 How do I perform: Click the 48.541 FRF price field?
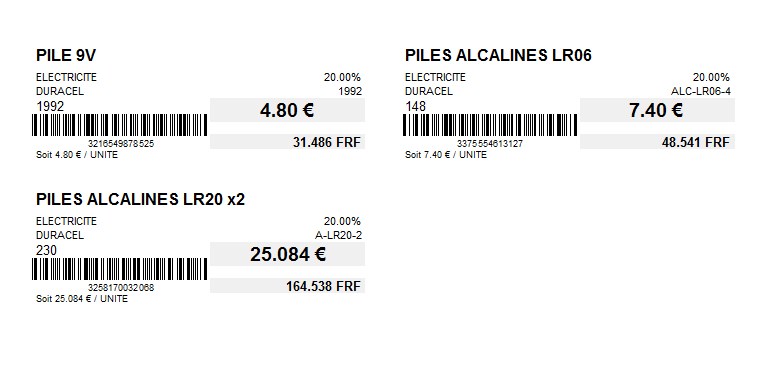(657, 142)
